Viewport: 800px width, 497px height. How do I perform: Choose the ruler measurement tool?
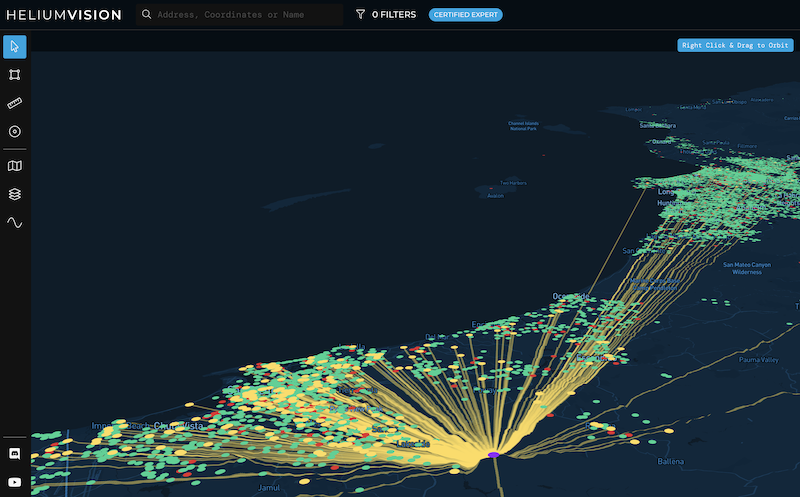click(15, 103)
